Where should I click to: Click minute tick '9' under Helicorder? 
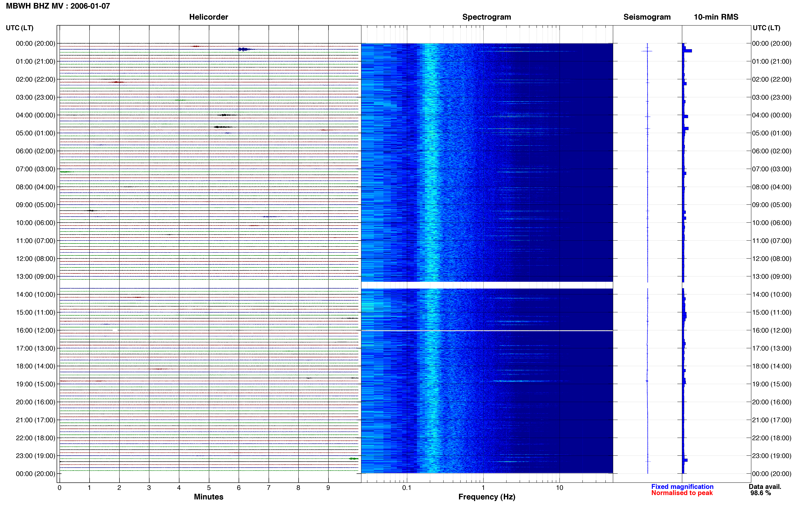pyautogui.click(x=328, y=487)
